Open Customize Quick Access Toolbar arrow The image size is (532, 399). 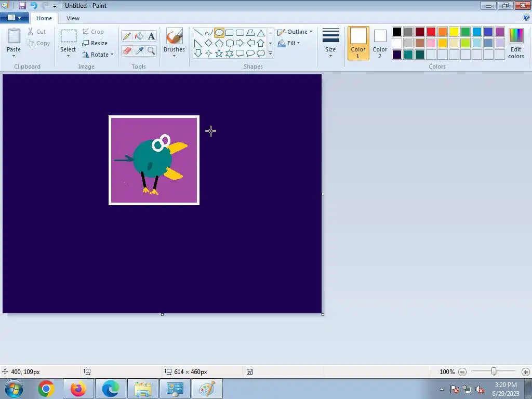tap(55, 6)
